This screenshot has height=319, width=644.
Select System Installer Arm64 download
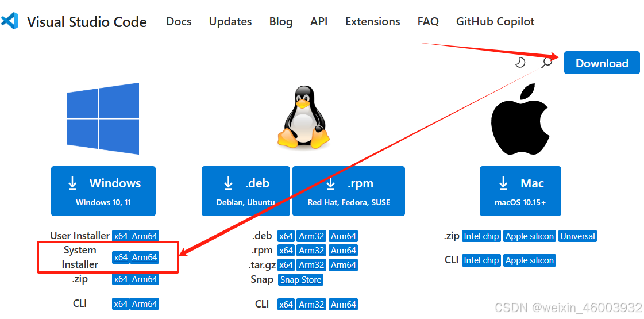click(x=145, y=257)
